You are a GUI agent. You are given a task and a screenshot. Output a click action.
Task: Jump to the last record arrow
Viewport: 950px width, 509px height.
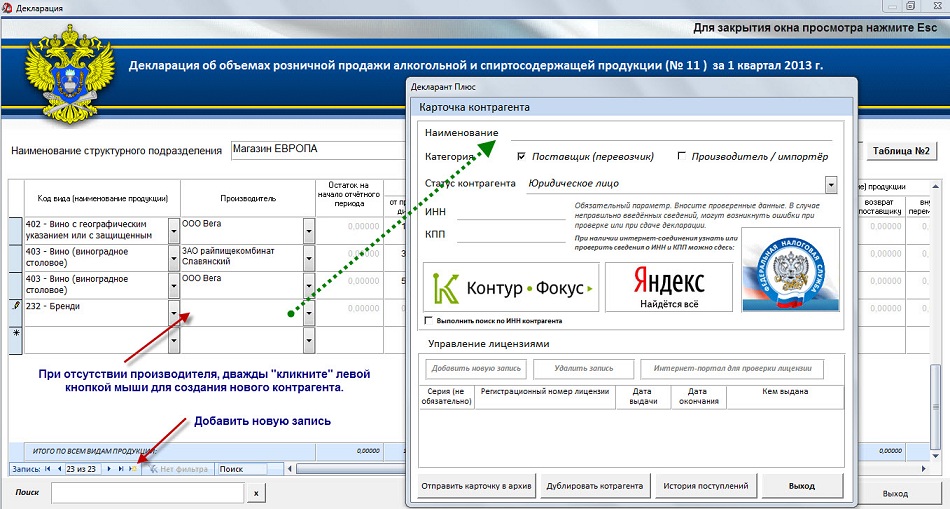[x=121, y=469]
